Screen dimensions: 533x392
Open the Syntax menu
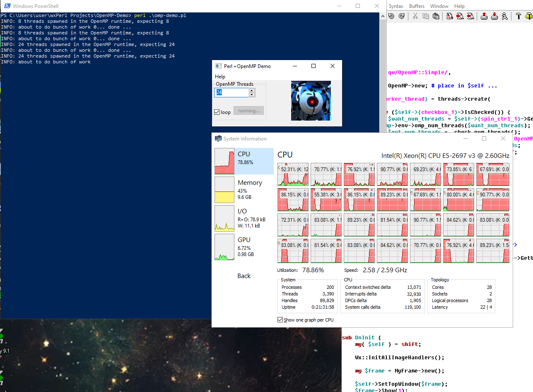pos(396,6)
